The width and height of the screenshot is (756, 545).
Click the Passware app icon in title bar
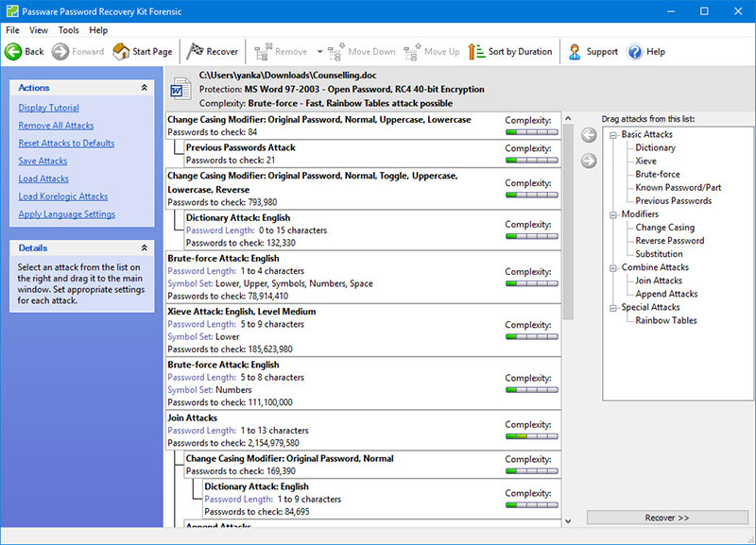[12, 11]
